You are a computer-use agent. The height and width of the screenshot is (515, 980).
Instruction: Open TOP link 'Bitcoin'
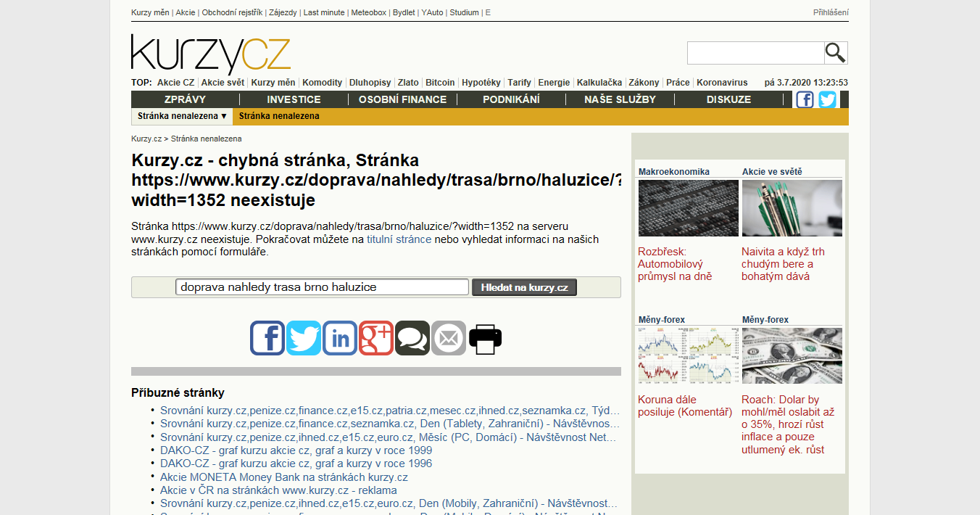click(440, 83)
